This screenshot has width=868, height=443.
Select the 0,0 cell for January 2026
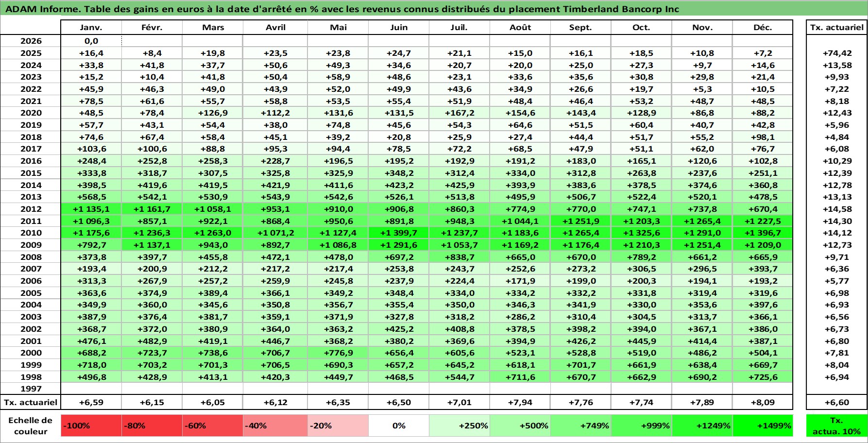point(91,41)
